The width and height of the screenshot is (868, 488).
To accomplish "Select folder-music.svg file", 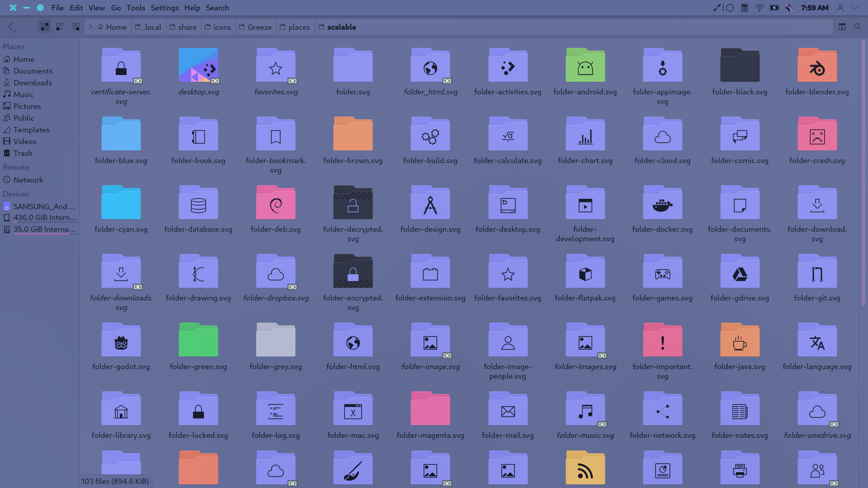I will [585, 409].
